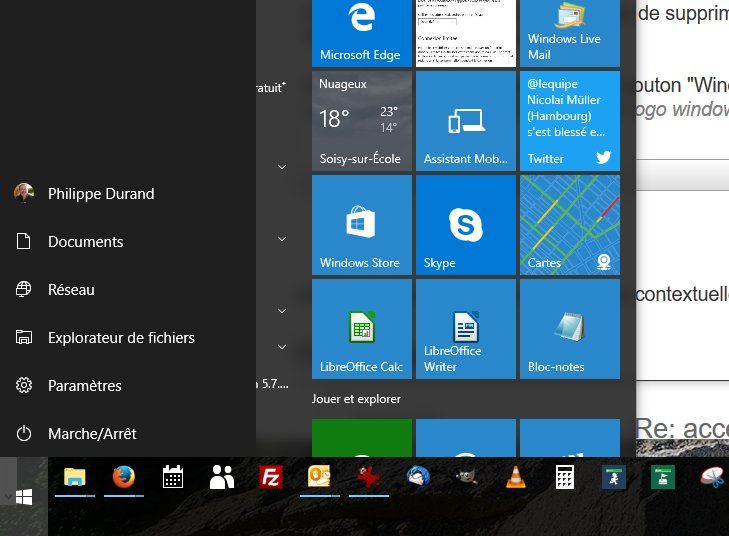Open Réseau from the Start menu
729x536 pixels.
[x=128, y=290]
